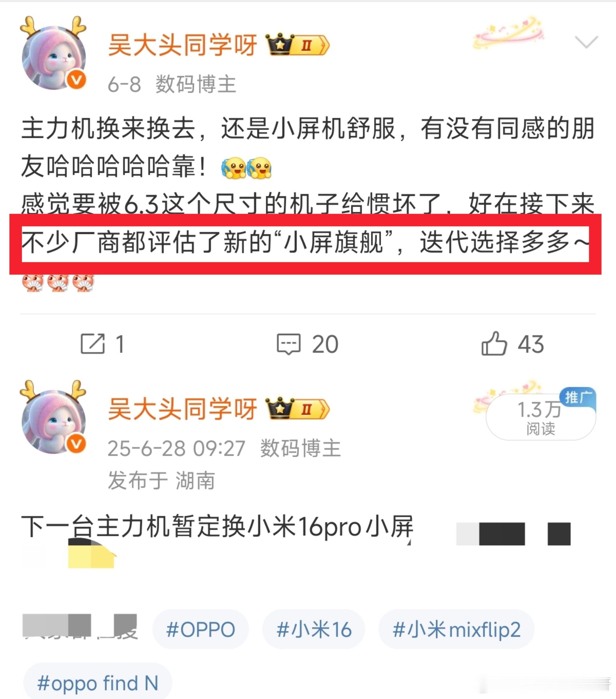Open second post's bunny profile avatar

click(x=53, y=418)
